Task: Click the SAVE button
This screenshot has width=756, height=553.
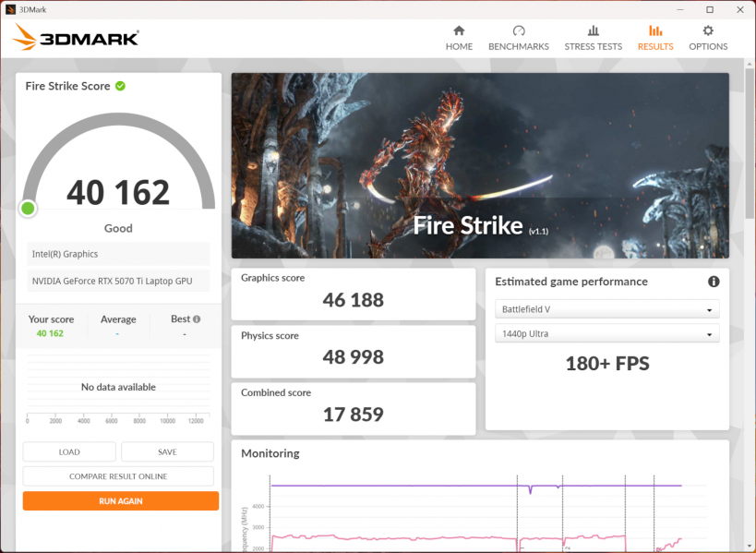Action: point(167,452)
